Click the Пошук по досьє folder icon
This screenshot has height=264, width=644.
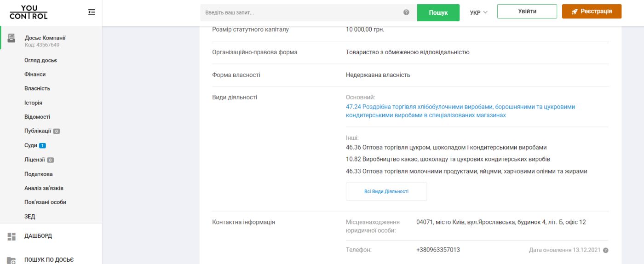11,260
